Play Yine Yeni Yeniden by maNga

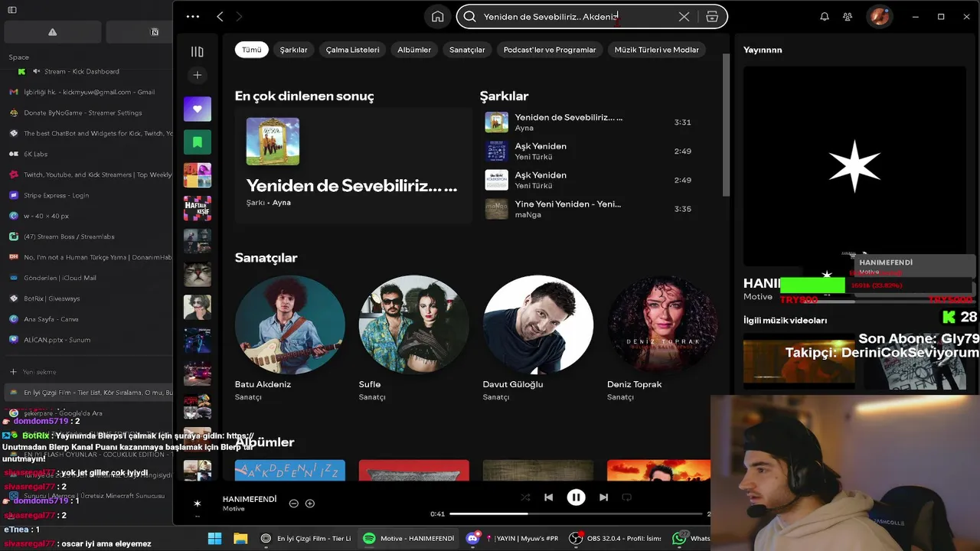[x=590, y=209]
